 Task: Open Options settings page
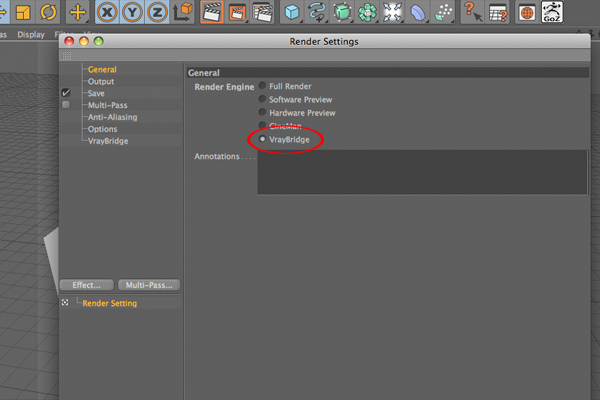point(103,129)
